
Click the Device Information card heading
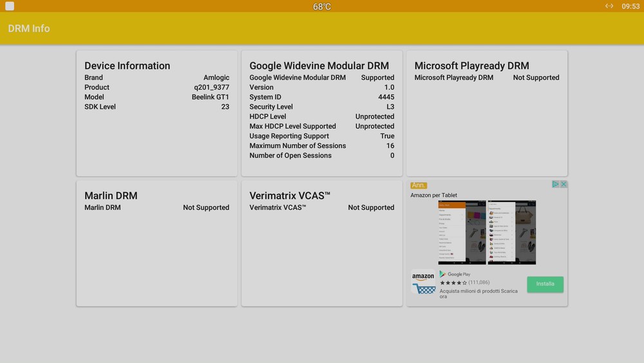pos(128,66)
